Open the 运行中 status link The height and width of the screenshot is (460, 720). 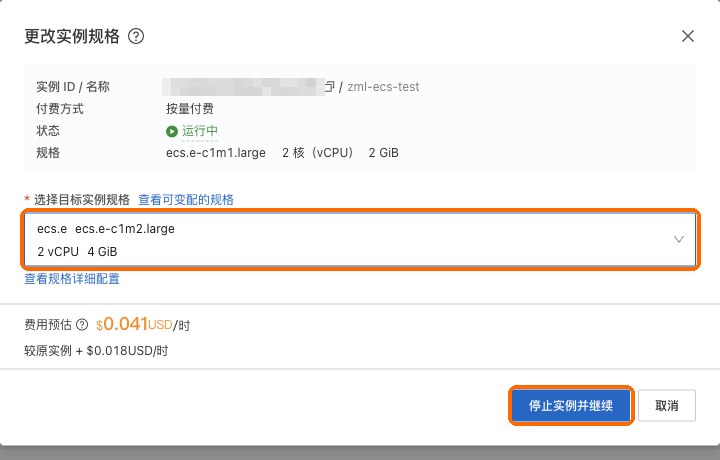200,131
